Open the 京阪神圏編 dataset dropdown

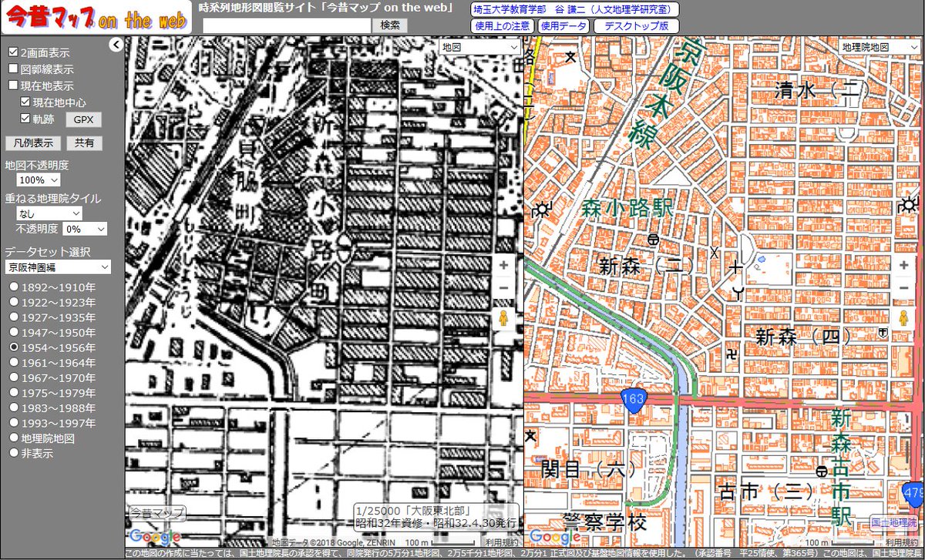[x=58, y=267]
